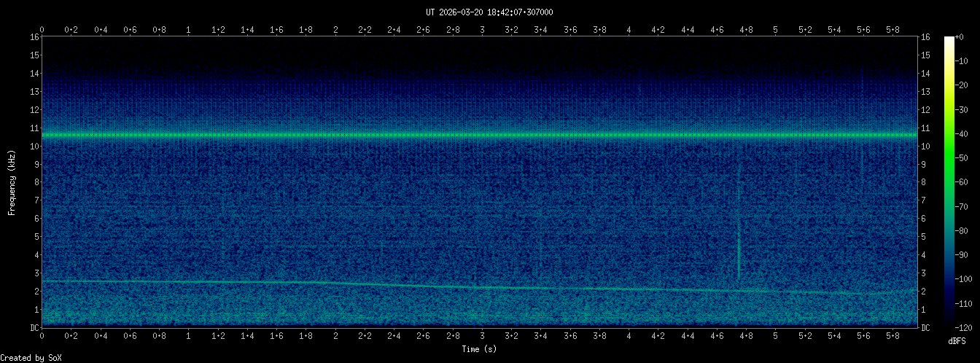980x363 pixels.
Task: Click the 2 second mark on the top time axis
Action: point(335,30)
